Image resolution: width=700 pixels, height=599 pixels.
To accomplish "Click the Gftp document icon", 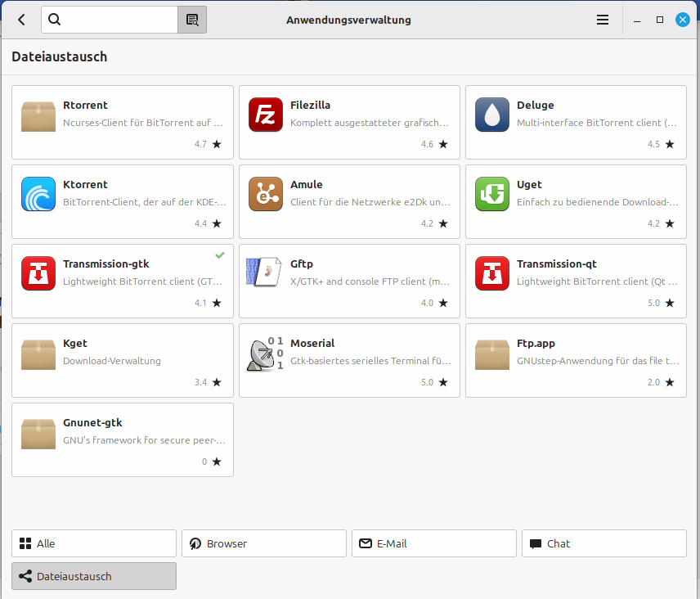I will 264,272.
